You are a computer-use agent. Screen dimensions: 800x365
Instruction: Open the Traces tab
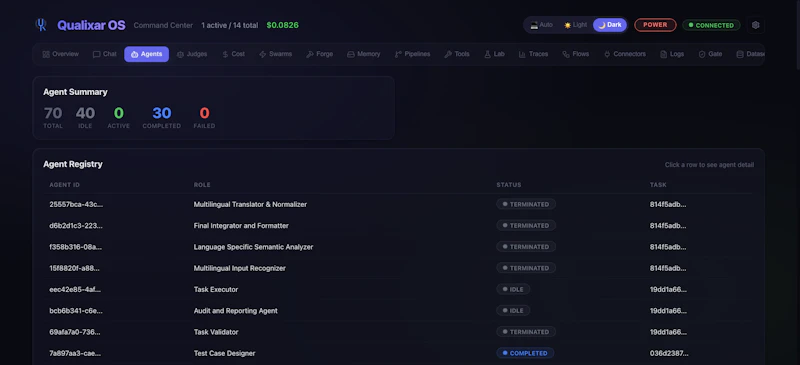click(x=533, y=54)
